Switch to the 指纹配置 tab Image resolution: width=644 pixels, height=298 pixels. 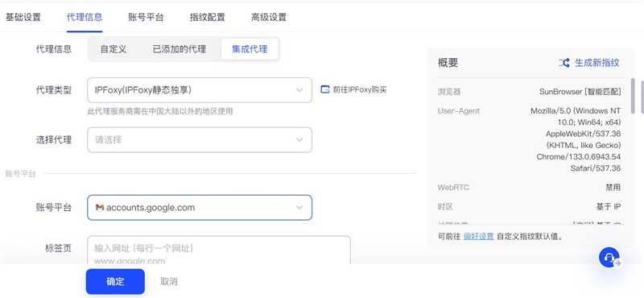[208, 17]
